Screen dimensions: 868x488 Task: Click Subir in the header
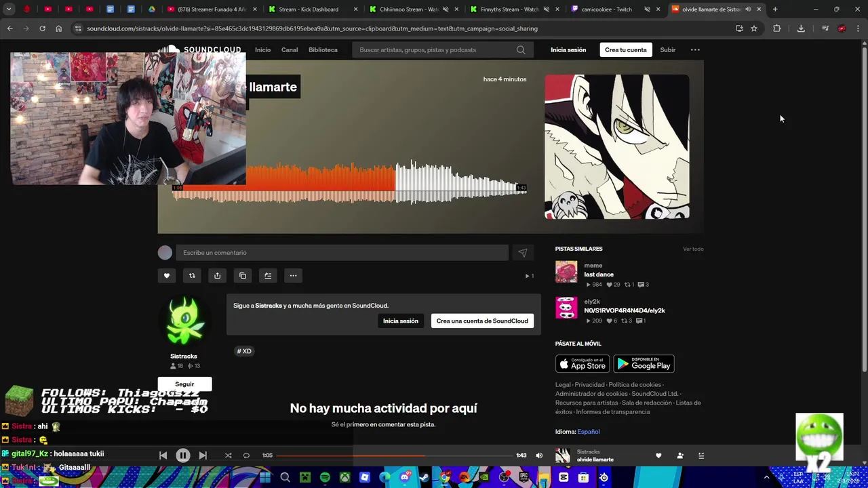[668, 50]
